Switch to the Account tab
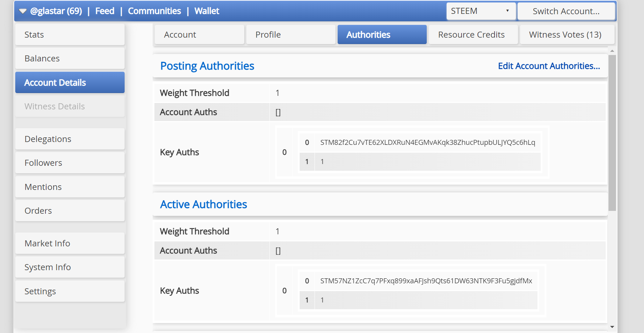 200,35
